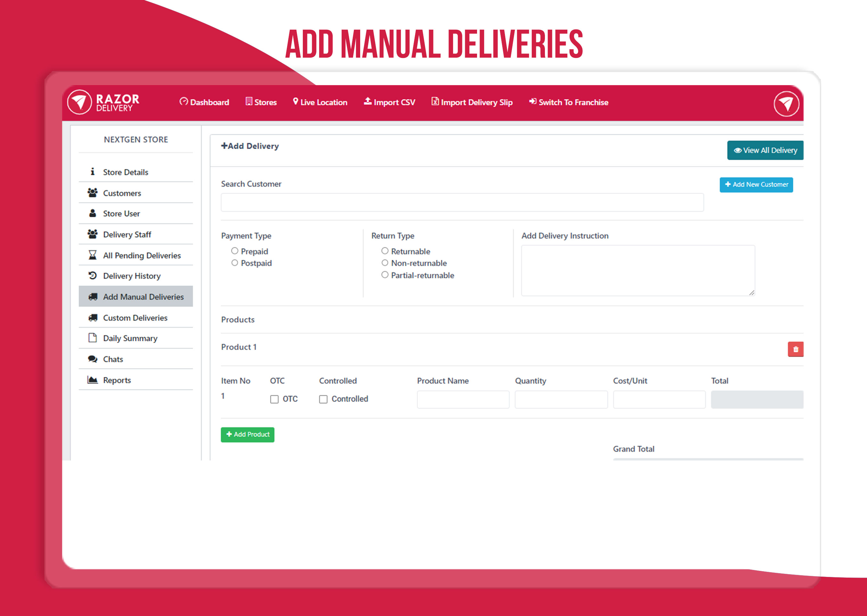Open Import Delivery Slip menu item
Viewport: 867px width, 616px height.
point(472,102)
